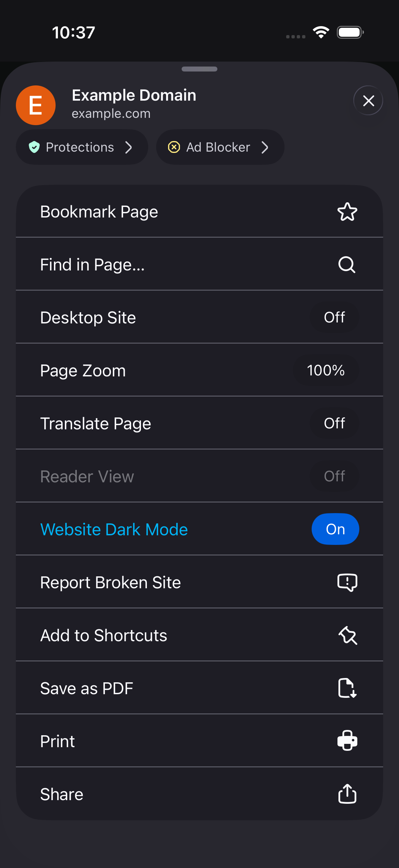Tap the Save as PDF document icon
399x868 pixels.
tap(347, 688)
